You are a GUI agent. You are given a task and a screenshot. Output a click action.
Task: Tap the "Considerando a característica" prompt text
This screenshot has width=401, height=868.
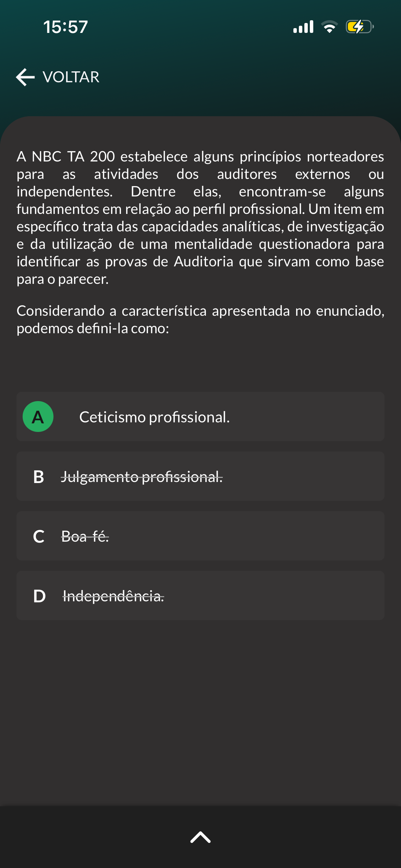pyautogui.click(x=200, y=320)
